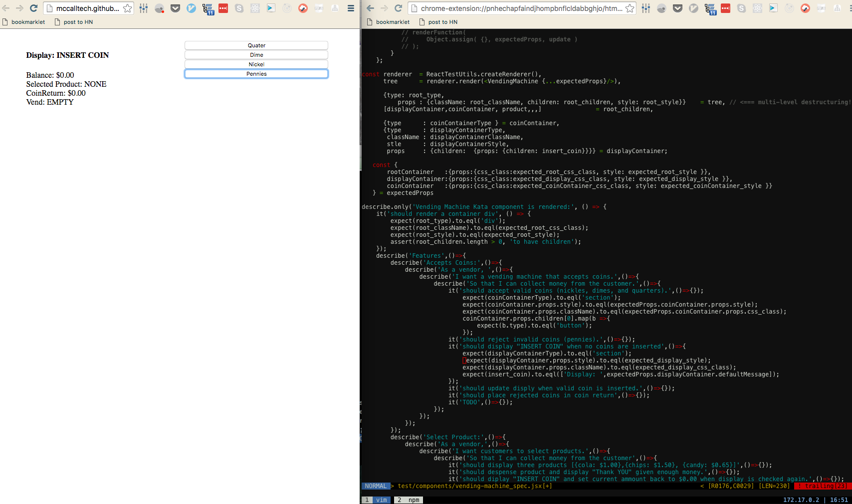852x504 pixels.
Task: Open the post to HN bookmark in right window
Action: [x=438, y=22]
